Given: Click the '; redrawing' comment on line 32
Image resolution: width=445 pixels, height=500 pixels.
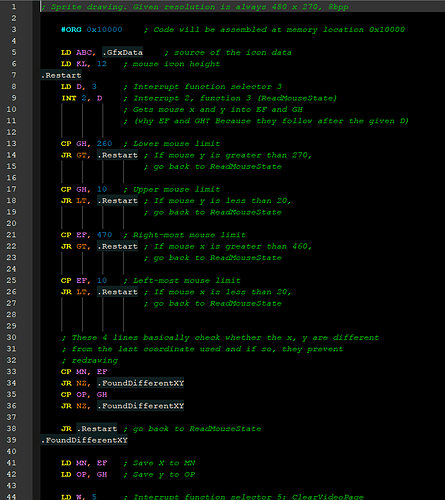Looking at the screenshot, I should coord(89,361).
